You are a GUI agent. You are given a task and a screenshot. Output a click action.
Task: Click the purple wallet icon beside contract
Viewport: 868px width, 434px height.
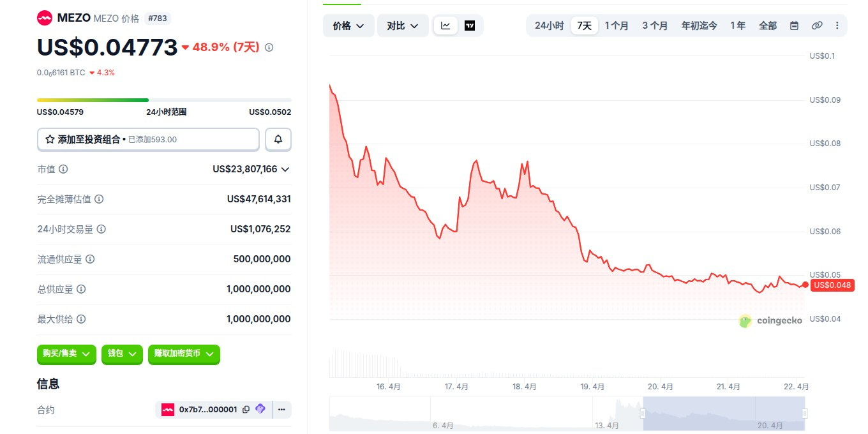[x=260, y=409]
